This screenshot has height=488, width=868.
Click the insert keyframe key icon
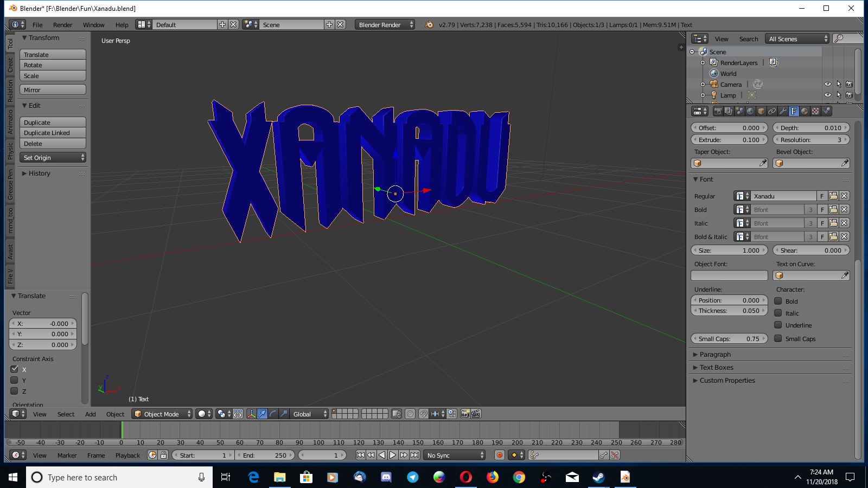coord(604,455)
